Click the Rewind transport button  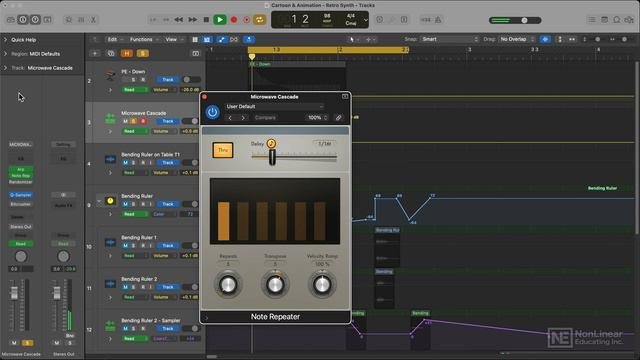tap(179, 20)
